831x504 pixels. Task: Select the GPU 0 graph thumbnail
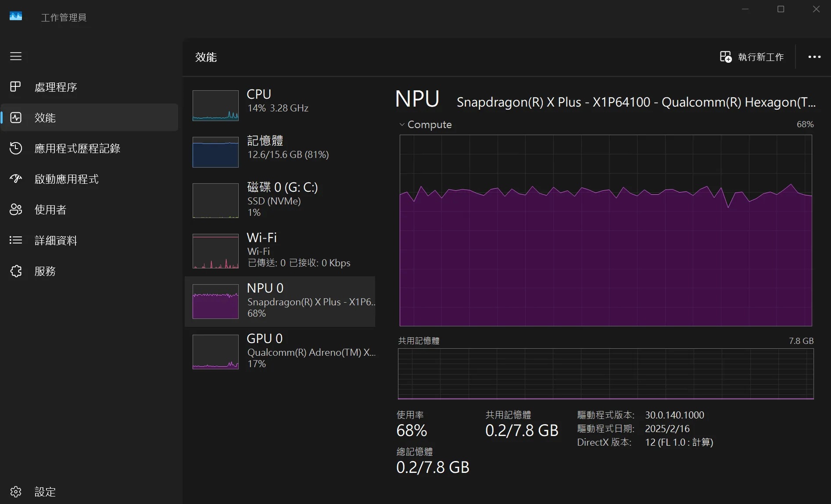pyautogui.click(x=215, y=352)
